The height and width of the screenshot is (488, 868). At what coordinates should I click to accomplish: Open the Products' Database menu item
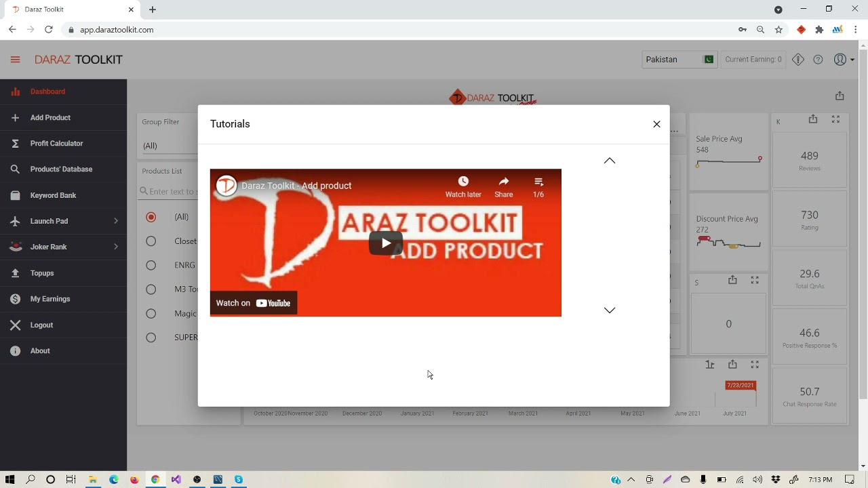click(x=63, y=169)
